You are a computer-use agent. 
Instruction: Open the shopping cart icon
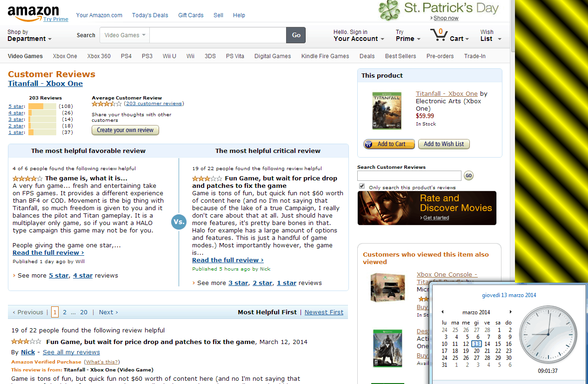pos(438,34)
